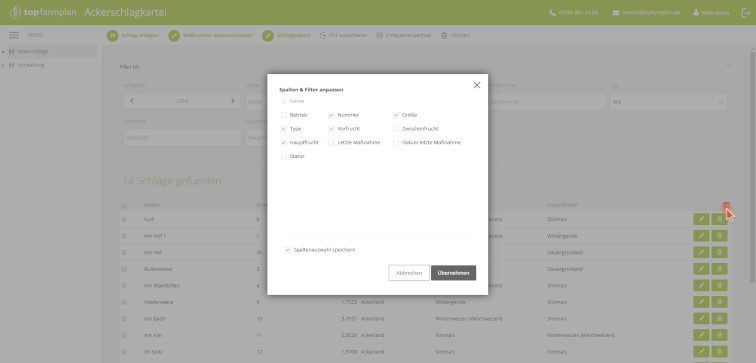The width and height of the screenshot is (756, 363).
Task: Tick the checkbox for Bullenwiese row
Action: 124,269
